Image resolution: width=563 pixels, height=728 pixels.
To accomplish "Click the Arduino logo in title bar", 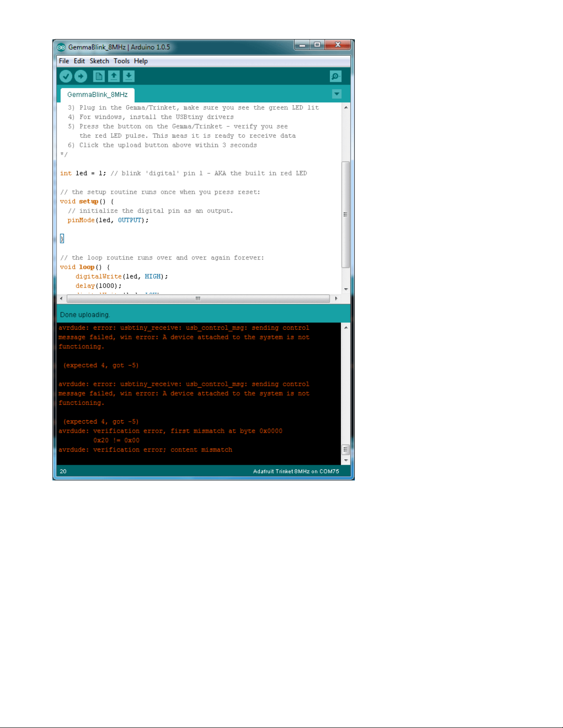I will click(x=61, y=47).
